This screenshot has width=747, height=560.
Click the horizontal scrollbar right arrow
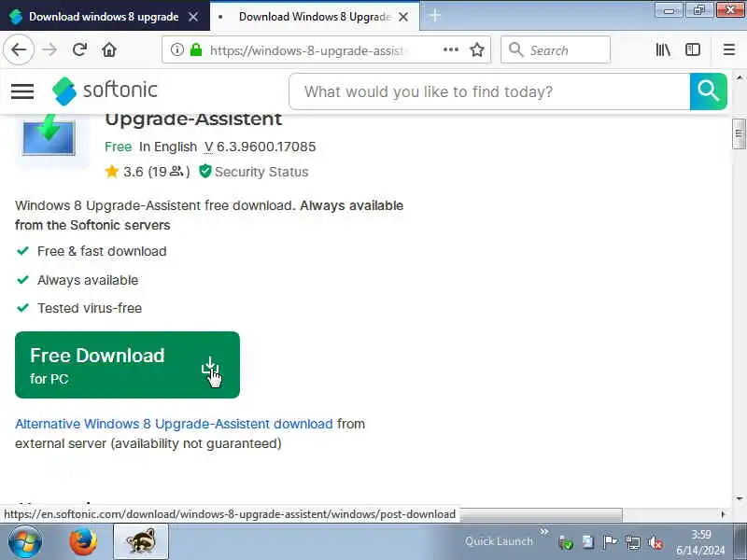tap(723, 514)
